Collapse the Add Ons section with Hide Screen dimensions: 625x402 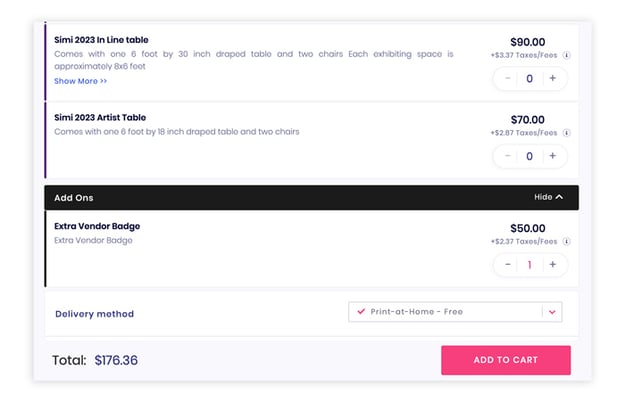tap(548, 197)
